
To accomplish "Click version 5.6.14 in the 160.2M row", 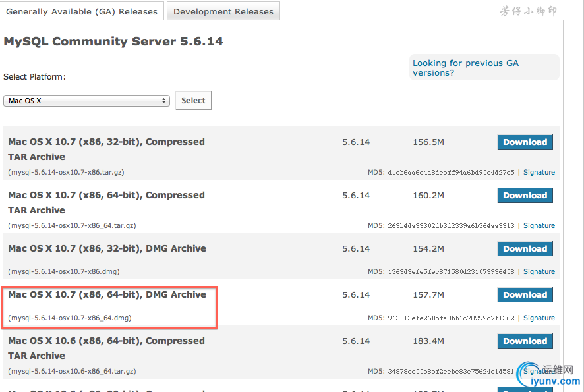I will pos(356,196).
